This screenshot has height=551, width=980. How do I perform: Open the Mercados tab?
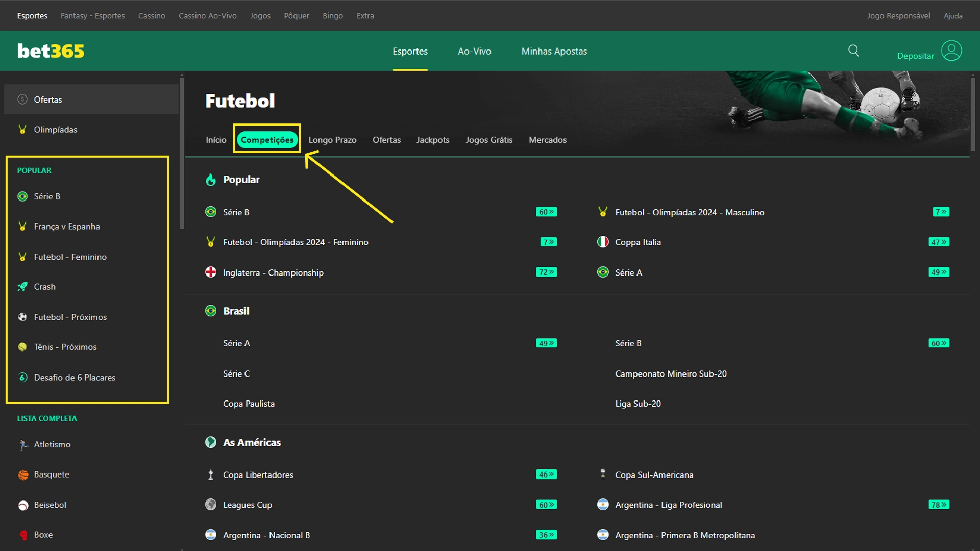click(548, 140)
